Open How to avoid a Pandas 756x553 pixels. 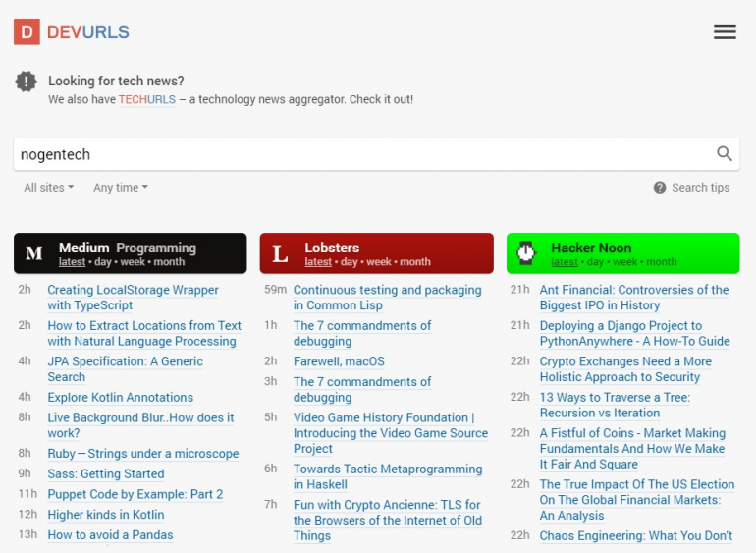click(110, 534)
